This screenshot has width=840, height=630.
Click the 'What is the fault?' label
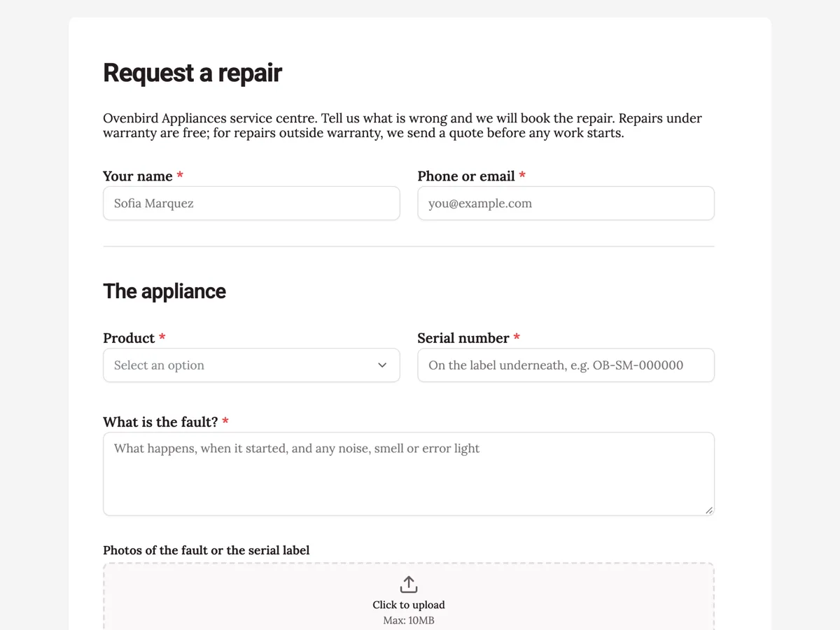[160, 422]
